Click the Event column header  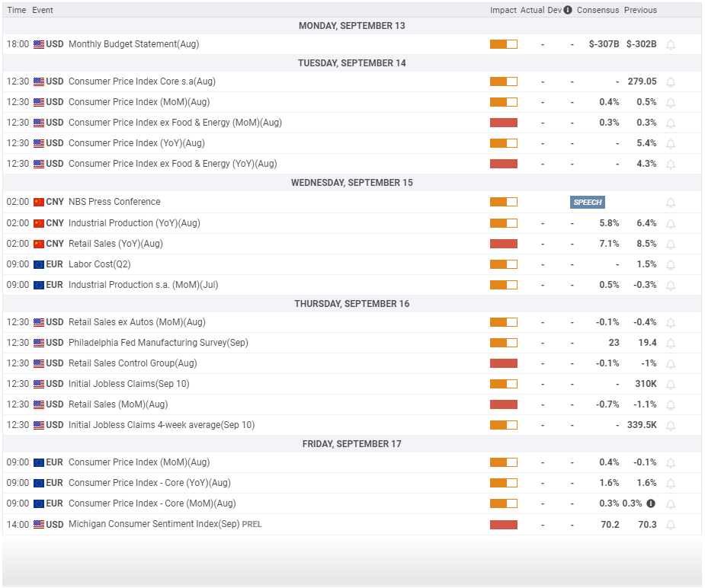(42, 10)
